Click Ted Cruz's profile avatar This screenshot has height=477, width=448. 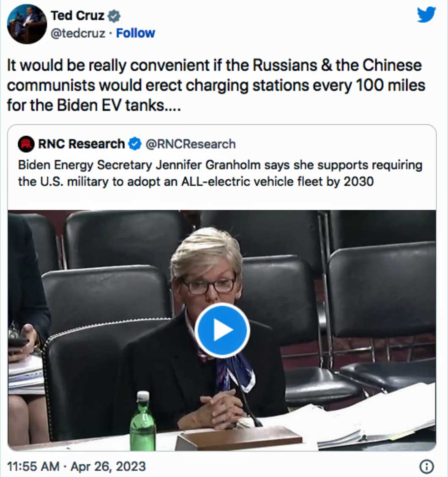point(27,24)
